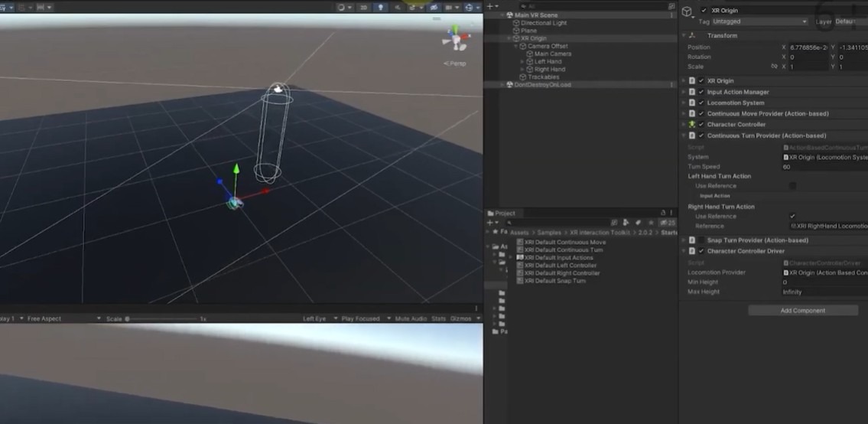
Task: Select XR Origin in Hierarchy
Action: 533,38
